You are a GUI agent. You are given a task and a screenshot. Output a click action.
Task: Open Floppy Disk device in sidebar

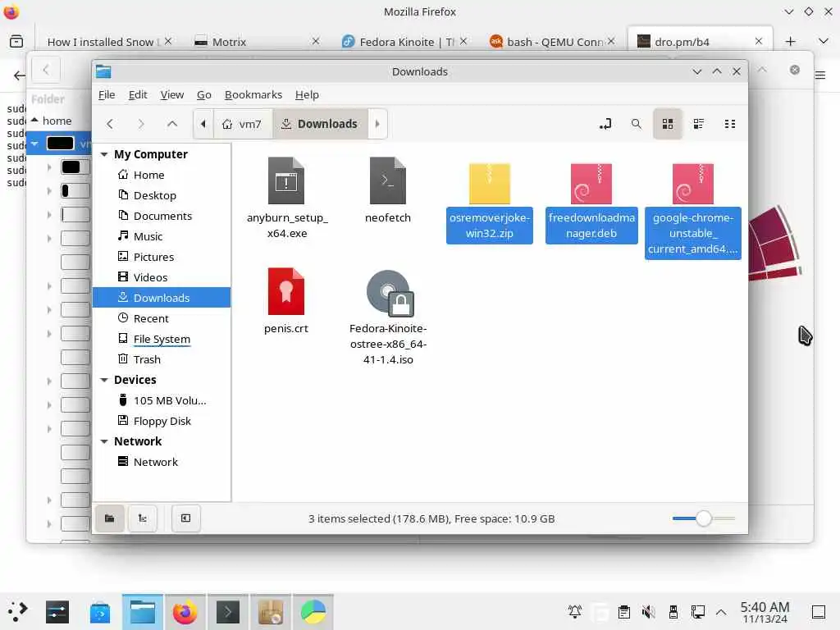pos(162,421)
